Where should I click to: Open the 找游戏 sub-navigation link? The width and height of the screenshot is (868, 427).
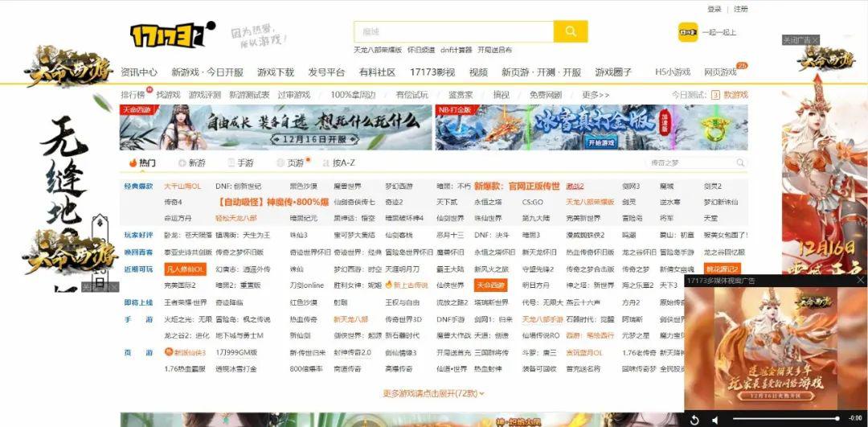(x=168, y=95)
